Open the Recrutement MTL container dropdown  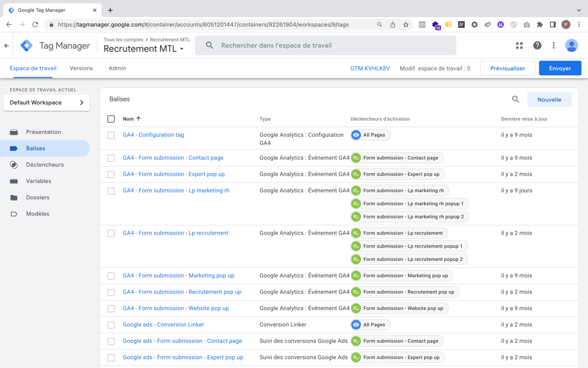144,49
